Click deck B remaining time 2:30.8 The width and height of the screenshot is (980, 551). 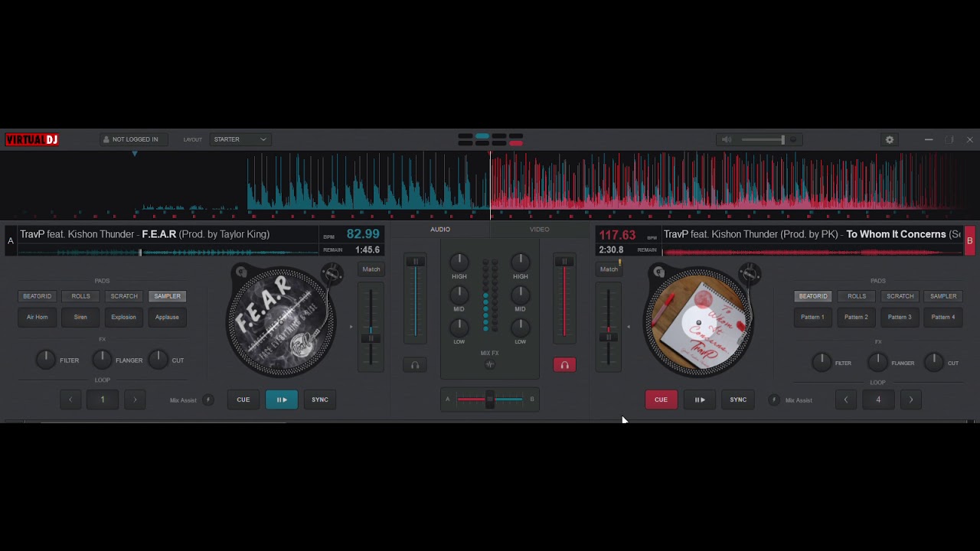point(611,249)
